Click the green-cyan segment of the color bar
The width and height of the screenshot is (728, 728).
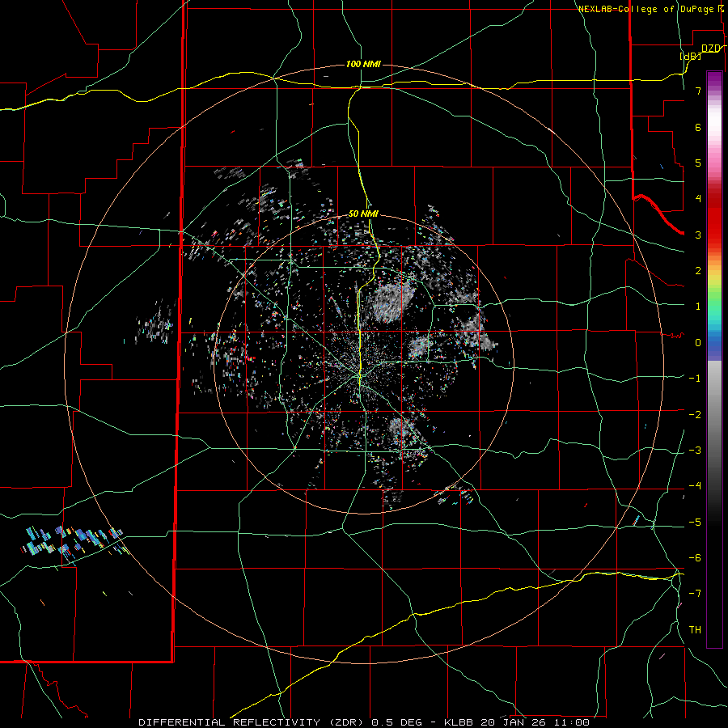714,312
